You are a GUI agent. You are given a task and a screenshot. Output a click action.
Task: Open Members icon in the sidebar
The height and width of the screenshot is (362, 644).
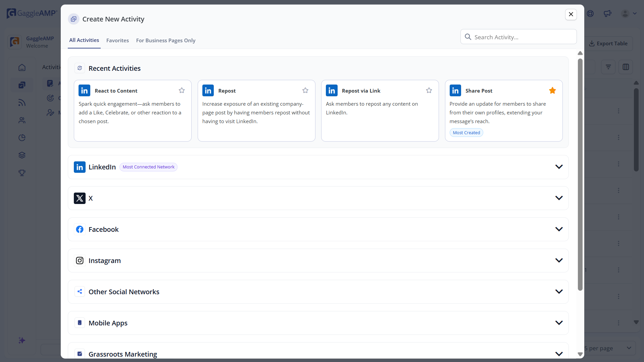pos(22,120)
